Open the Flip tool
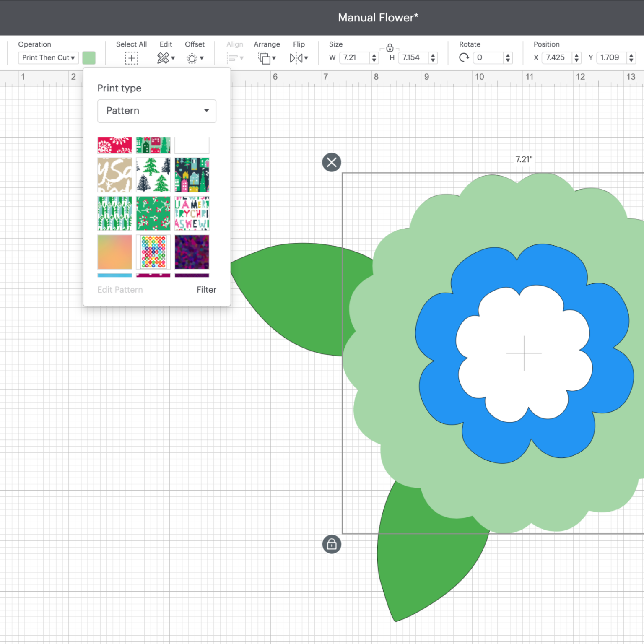Screen dimensions: 644x644 coord(296,58)
